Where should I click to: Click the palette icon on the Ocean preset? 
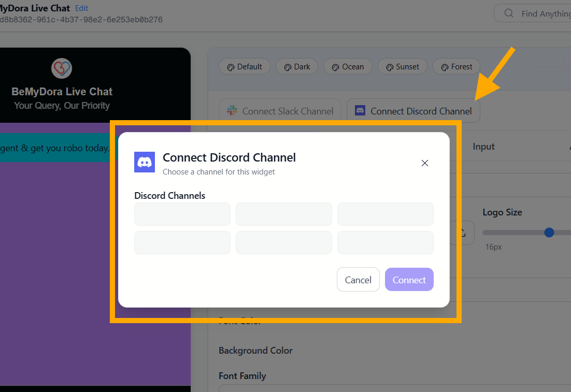tap(335, 67)
